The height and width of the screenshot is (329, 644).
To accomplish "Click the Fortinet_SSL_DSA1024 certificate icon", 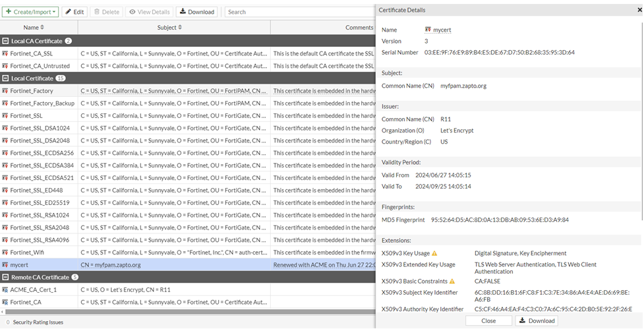I will point(5,128).
